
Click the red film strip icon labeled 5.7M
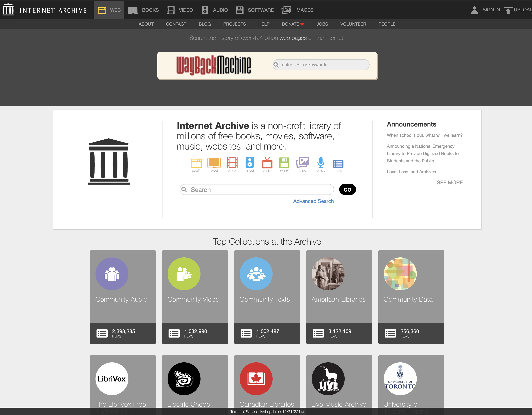click(x=232, y=162)
